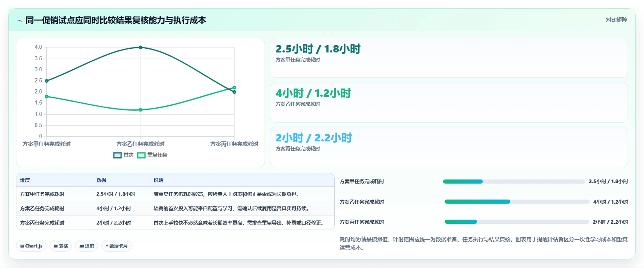
Task: Click the 4小时 / 1.2小时 progress value
Action: click(610, 202)
